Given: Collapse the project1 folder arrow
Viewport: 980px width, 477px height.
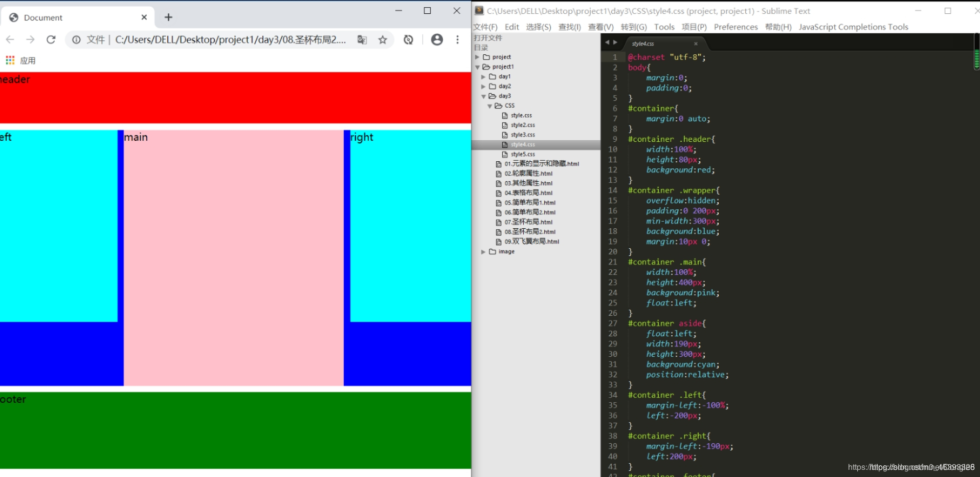Looking at the screenshot, I should click(477, 67).
